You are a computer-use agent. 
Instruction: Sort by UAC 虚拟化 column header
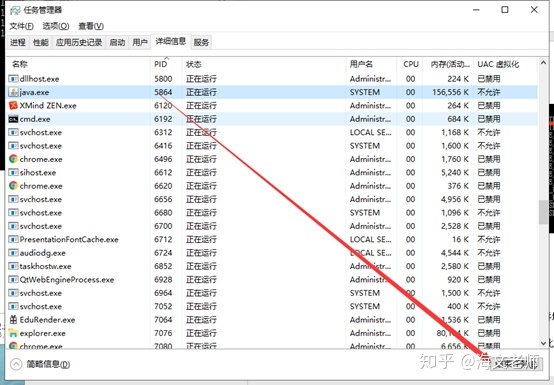coord(498,64)
